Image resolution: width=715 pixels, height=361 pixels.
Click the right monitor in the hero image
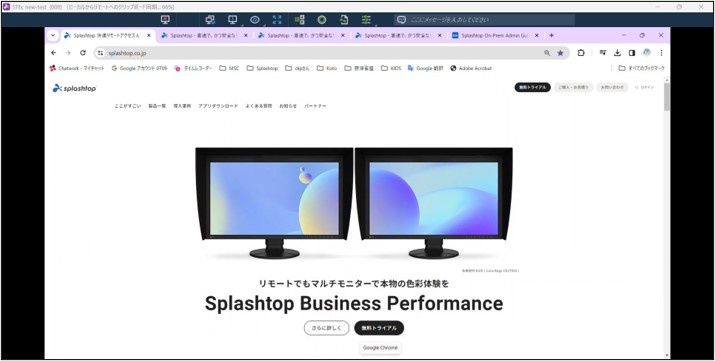pos(434,203)
